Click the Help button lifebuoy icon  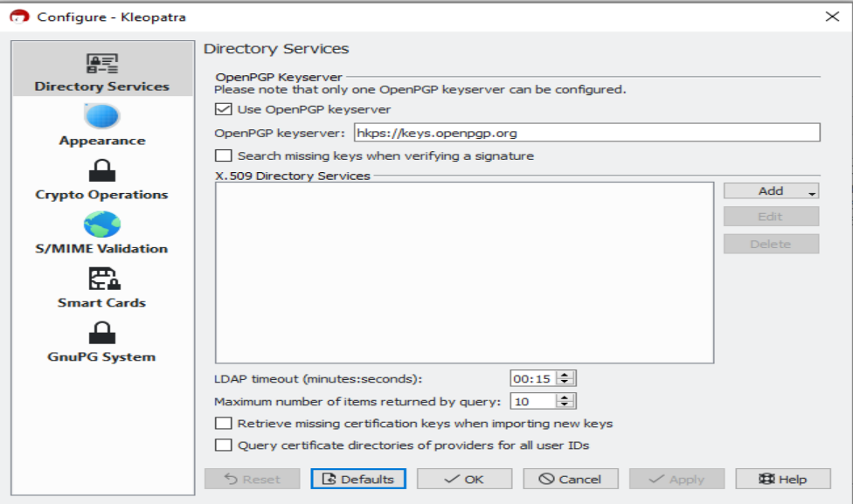click(766, 479)
